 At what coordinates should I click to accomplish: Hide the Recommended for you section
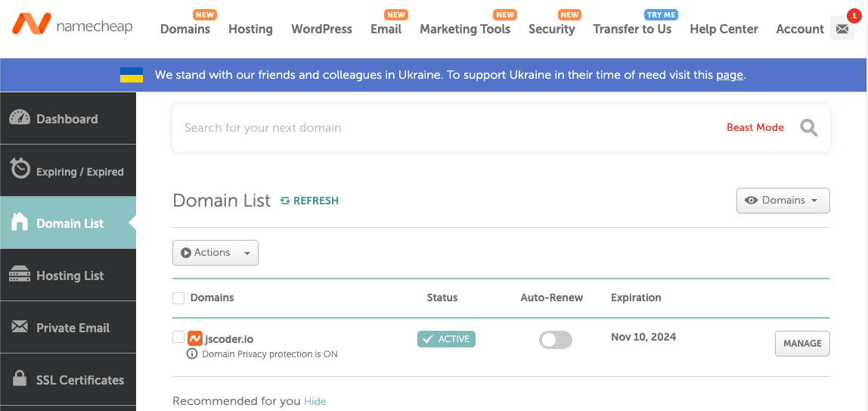point(315,401)
